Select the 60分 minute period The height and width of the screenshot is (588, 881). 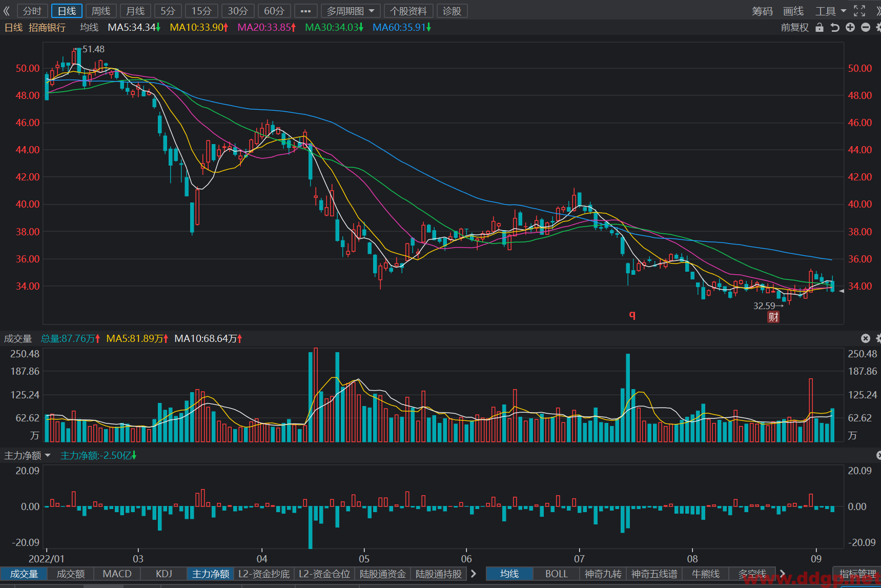coord(274,11)
